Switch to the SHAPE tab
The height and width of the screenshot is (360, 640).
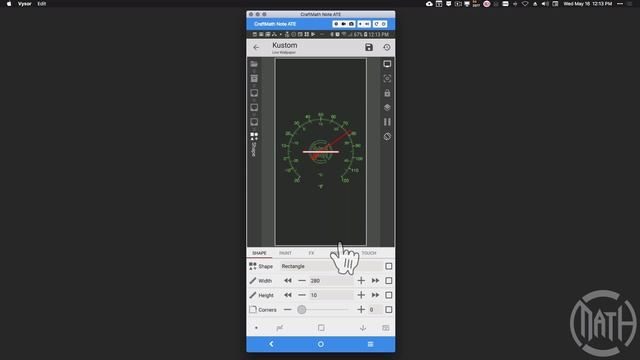[259, 253]
